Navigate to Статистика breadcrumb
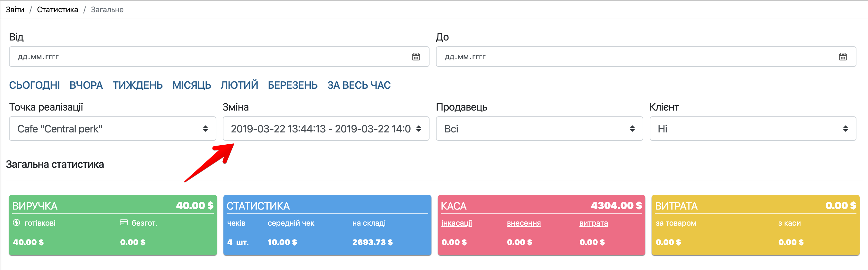Screen dimensions: 868x270 tap(57, 9)
